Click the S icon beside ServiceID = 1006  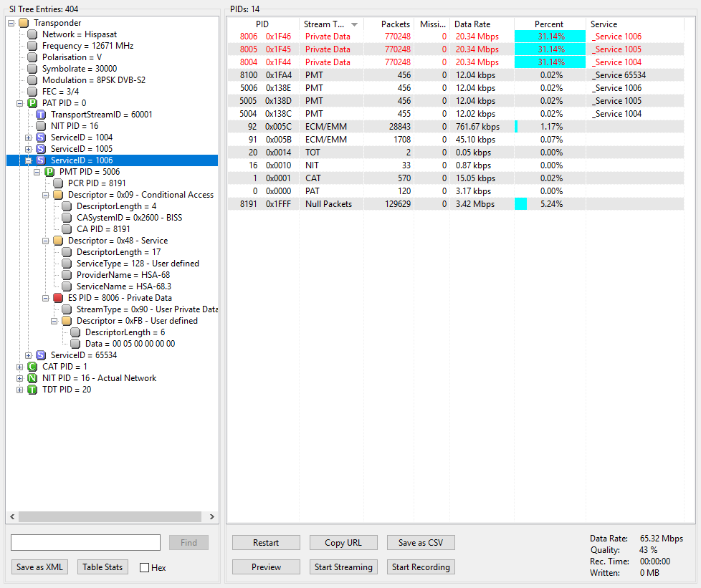[x=41, y=160]
